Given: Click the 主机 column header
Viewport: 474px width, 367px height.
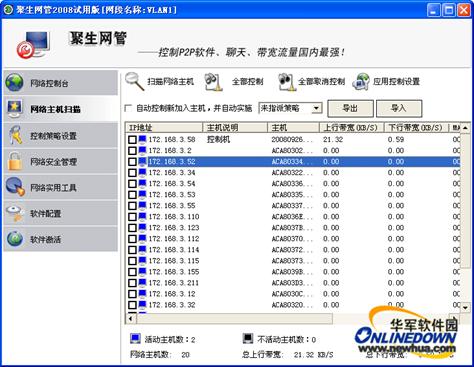Looking at the screenshot, I should (293, 128).
